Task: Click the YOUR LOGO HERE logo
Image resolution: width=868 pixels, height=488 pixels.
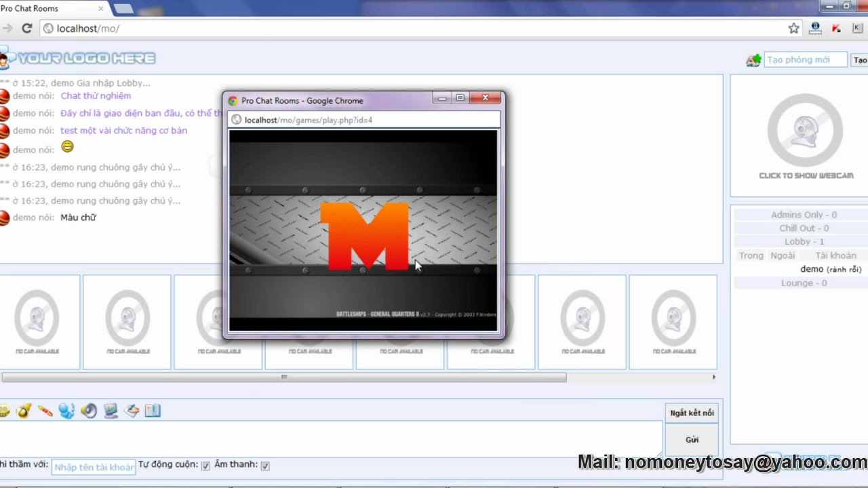Action: tap(78, 59)
